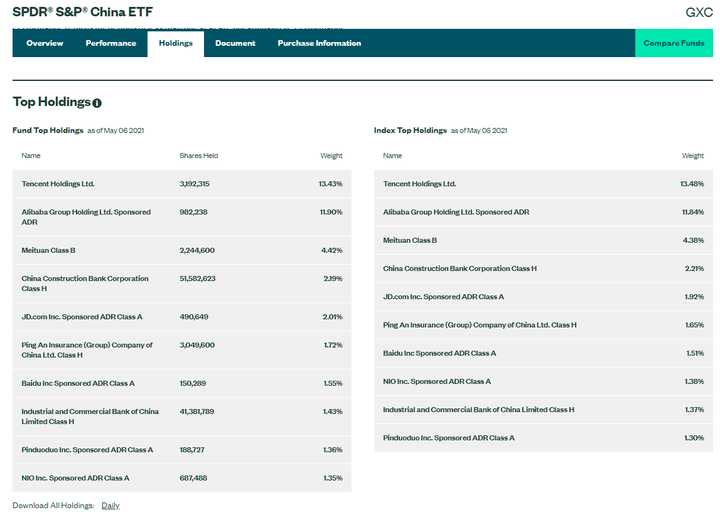Download all holdings via Daily link
The image size is (720, 515).
110,505
